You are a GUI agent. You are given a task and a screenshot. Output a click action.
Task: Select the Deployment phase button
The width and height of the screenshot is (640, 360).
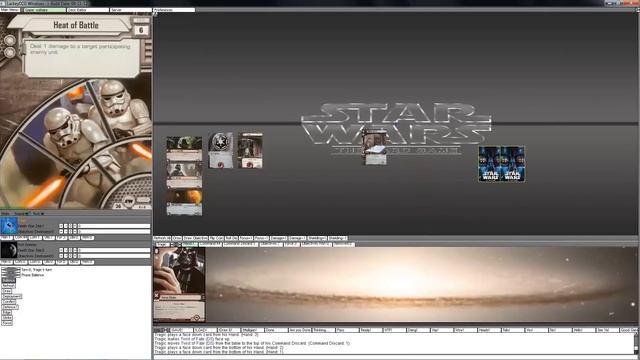(x=12, y=296)
